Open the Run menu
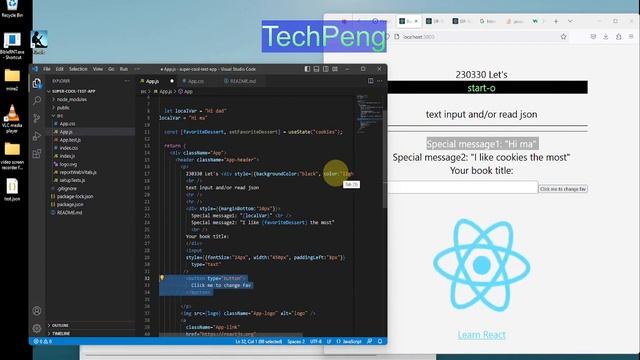640x360 pixels. 124,69
